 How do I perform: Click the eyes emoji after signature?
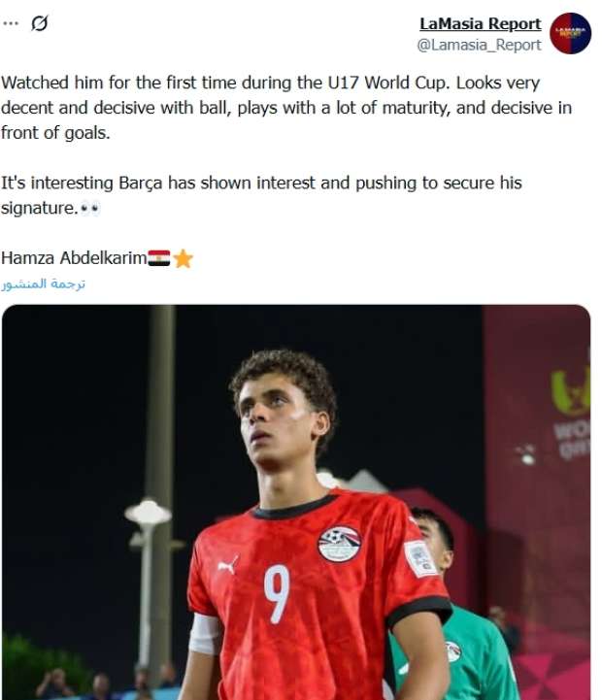(x=89, y=208)
